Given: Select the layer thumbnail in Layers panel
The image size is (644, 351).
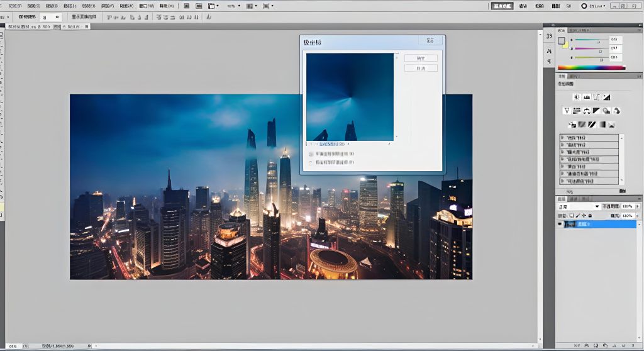Looking at the screenshot, I should click(x=572, y=224).
